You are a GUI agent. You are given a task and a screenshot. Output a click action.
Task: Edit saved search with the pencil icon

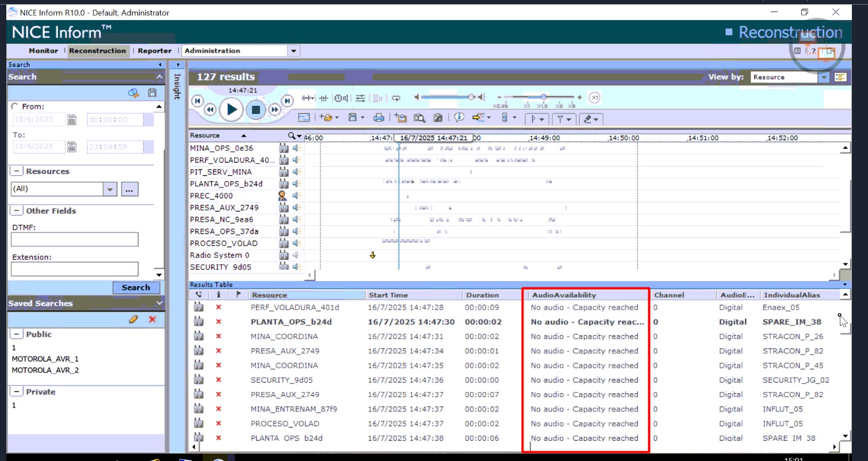[133, 319]
